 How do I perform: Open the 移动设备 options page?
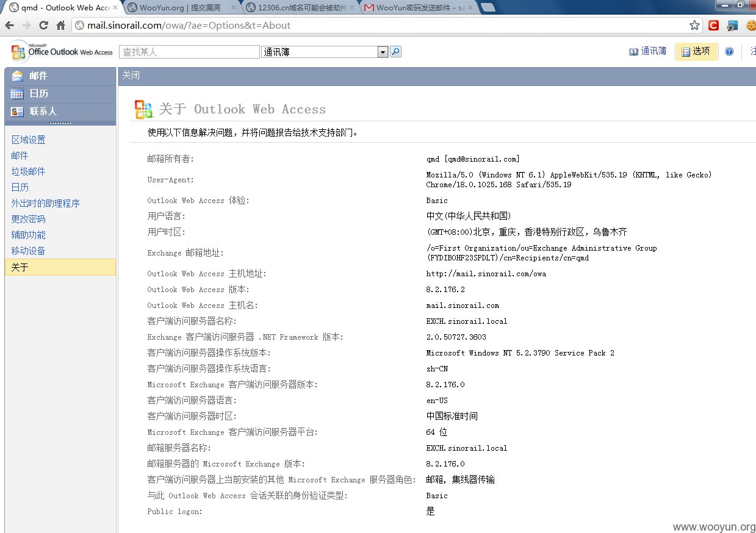tap(28, 251)
